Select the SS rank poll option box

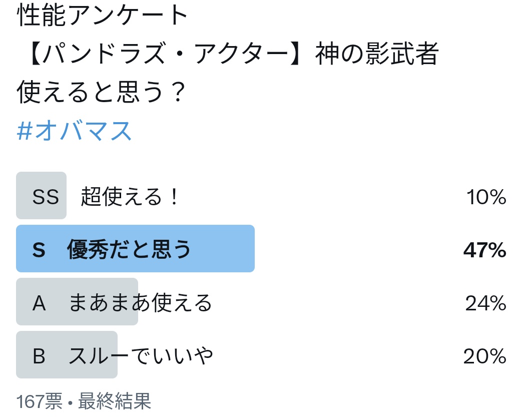click(41, 195)
